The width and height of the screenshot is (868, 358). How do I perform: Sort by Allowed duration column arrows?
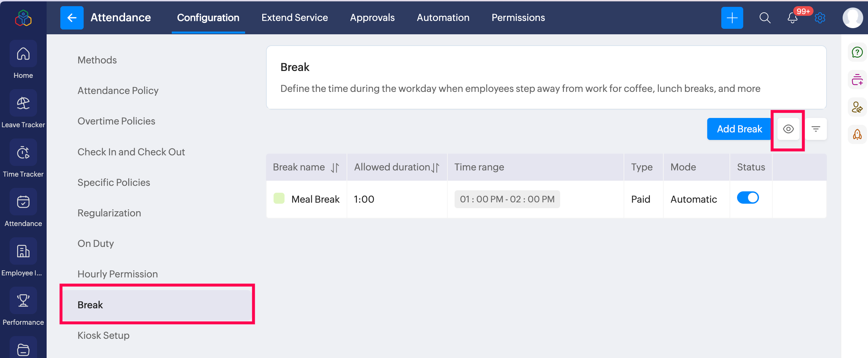coord(435,168)
